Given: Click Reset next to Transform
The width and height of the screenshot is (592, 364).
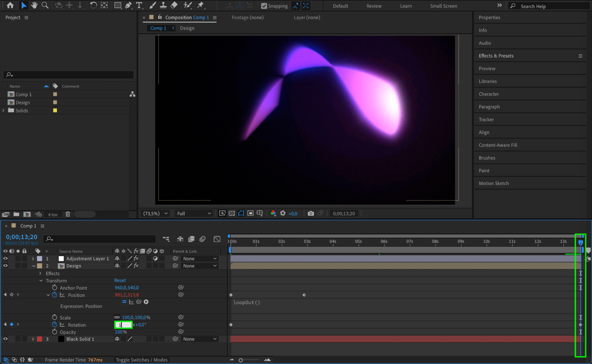Looking at the screenshot, I should coord(120,280).
